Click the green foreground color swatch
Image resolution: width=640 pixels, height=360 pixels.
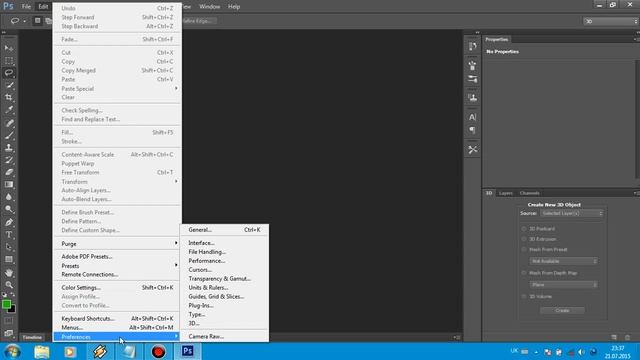(6, 304)
